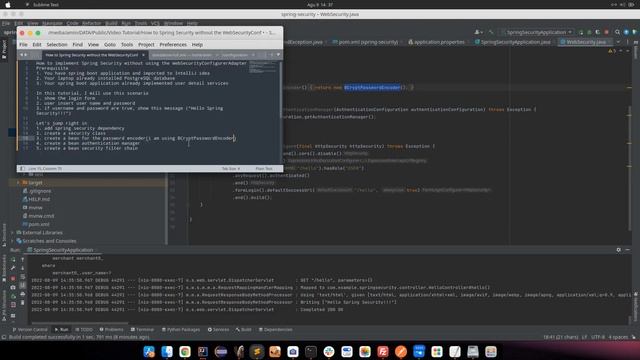
Task: Open the TODO tool window
Action: [84, 329]
